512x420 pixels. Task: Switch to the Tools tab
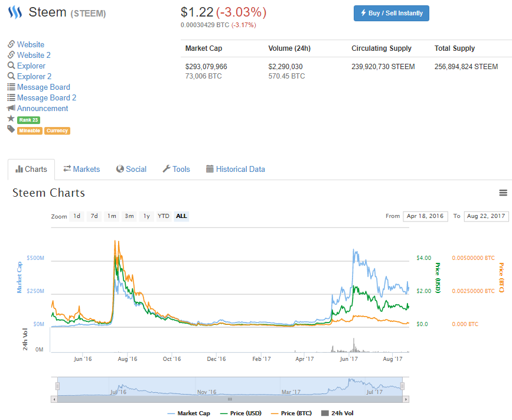coord(177,169)
